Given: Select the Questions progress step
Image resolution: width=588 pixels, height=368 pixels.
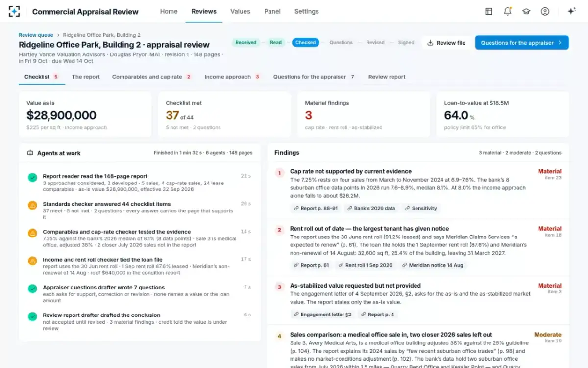Looking at the screenshot, I should pyautogui.click(x=341, y=43).
